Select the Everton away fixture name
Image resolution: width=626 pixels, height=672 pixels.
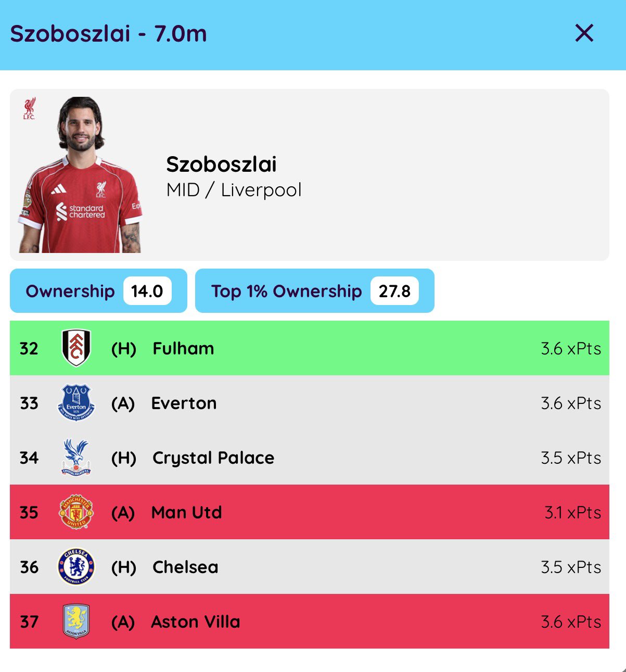point(184,403)
